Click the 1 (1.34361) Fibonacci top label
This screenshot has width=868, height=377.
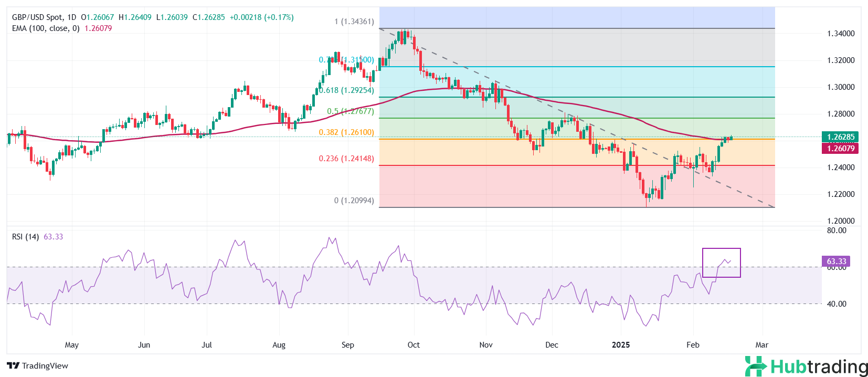[354, 22]
